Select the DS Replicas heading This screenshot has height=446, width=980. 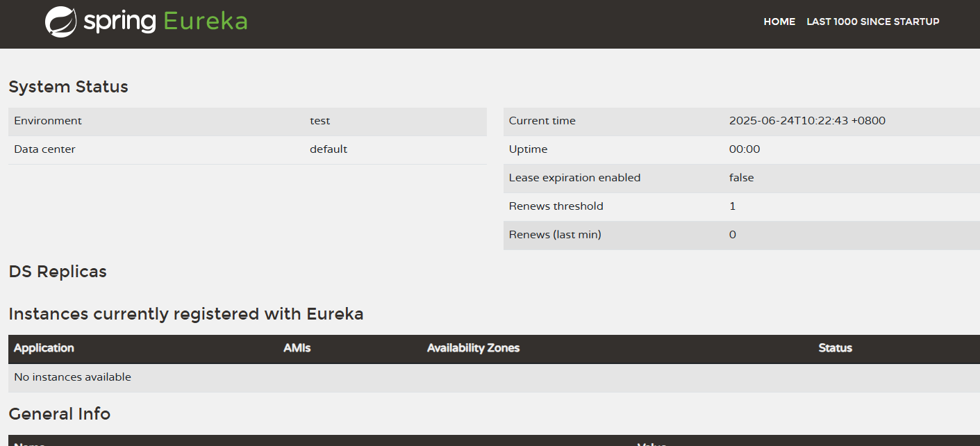58,272
